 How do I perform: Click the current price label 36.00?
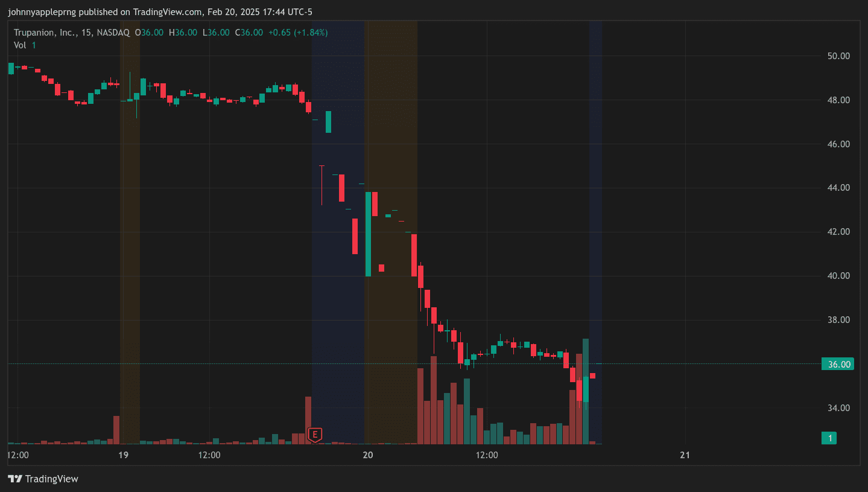coord(838,364)
